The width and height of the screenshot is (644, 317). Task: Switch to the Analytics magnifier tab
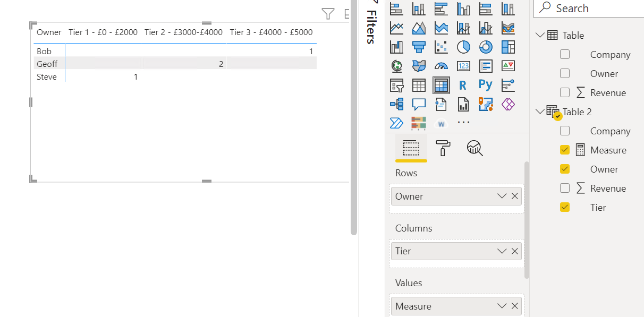tap(474, 148)
